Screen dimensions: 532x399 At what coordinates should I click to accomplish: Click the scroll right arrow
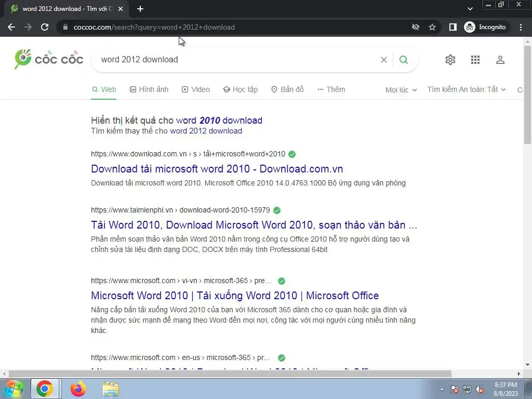[x=519, y=374]
